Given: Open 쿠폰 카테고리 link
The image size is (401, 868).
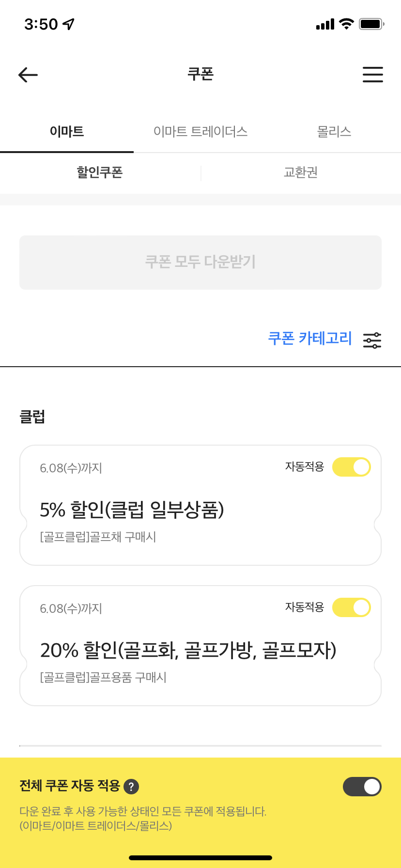Looking at the screenshot, I should [310, 338].
